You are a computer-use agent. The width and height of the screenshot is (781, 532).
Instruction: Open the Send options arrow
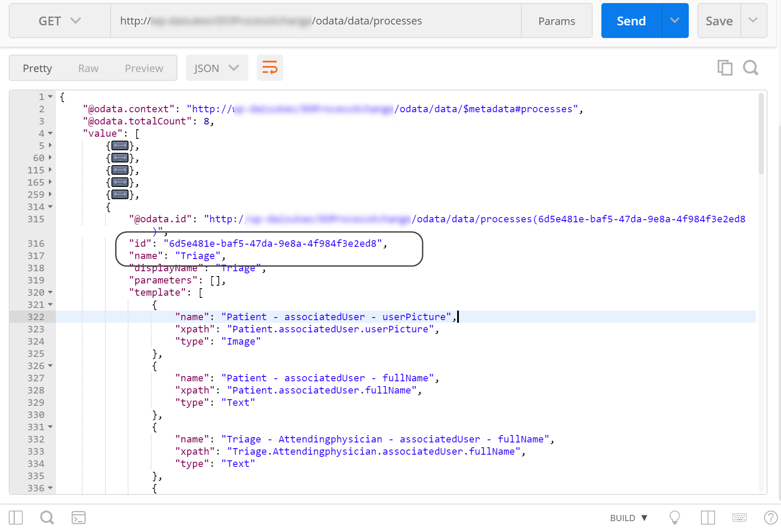(x=675, y=21)
